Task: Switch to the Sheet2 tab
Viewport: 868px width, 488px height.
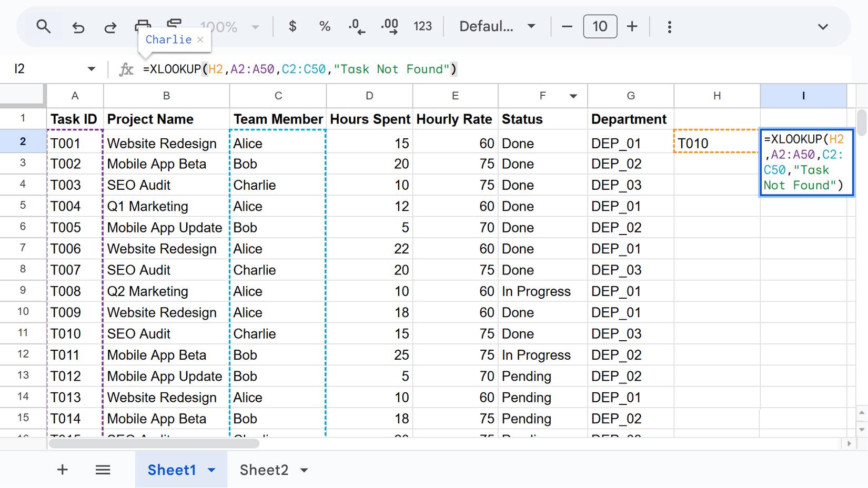Action: click(264, 470)
